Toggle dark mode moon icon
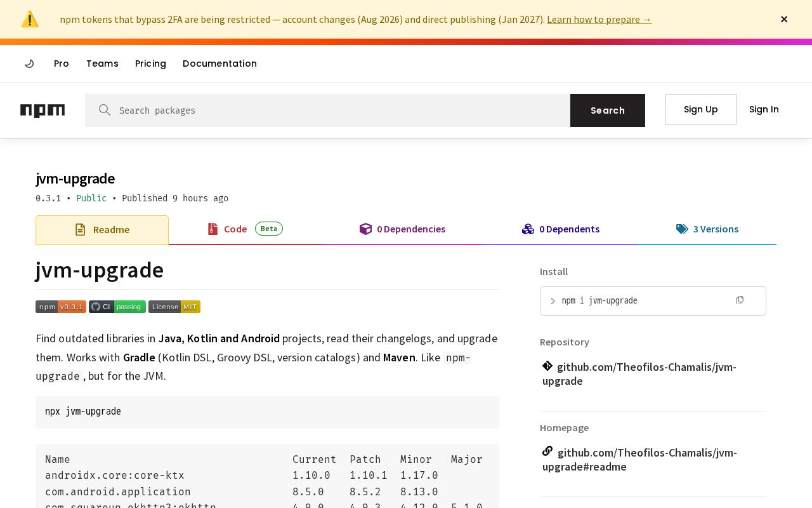The image size is (812, 508). (x=29, y=63)
